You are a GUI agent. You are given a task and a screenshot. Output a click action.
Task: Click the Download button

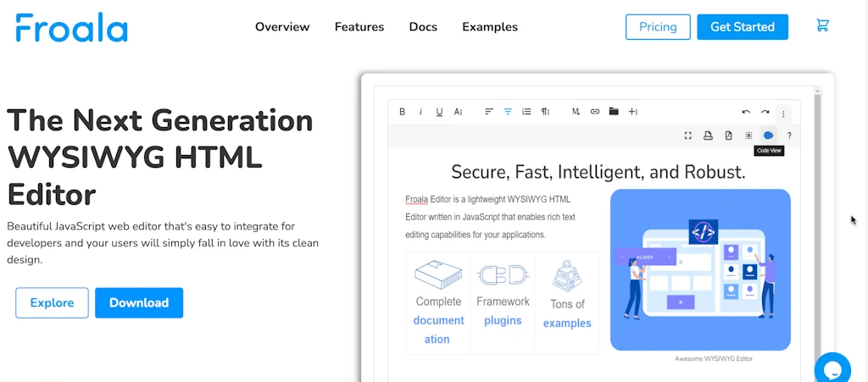point(139,303)
